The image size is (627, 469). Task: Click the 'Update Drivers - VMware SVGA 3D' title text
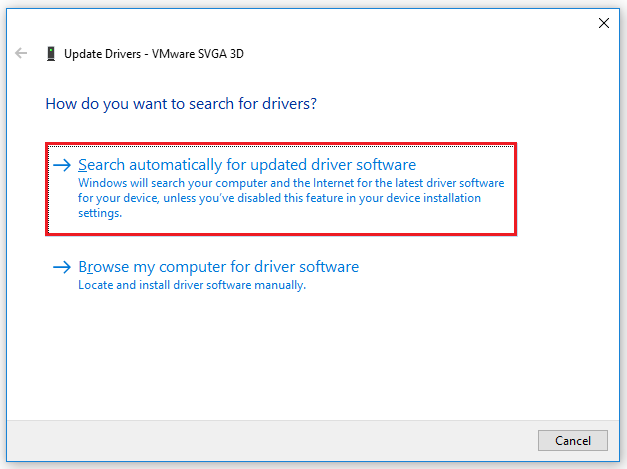point(154,54)
